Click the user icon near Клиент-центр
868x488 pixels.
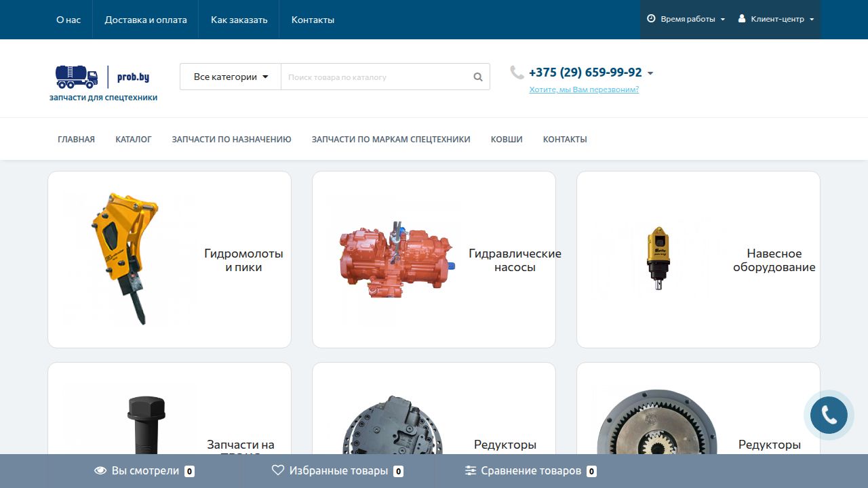(742, 19)
